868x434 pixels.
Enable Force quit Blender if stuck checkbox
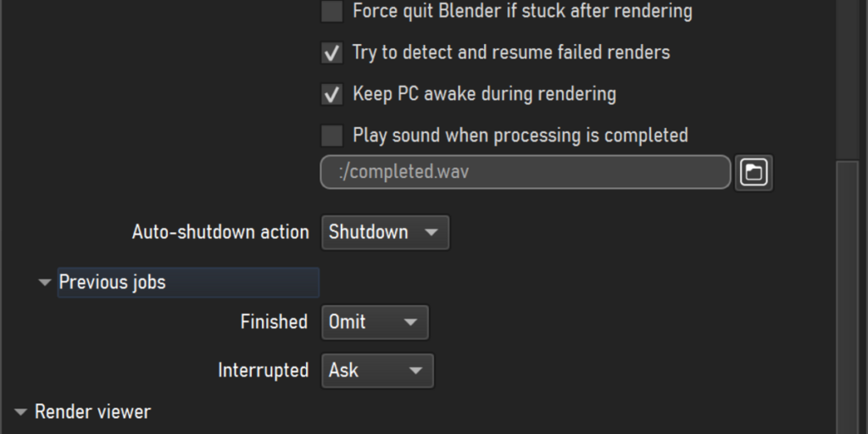click(x=332, y=11)
